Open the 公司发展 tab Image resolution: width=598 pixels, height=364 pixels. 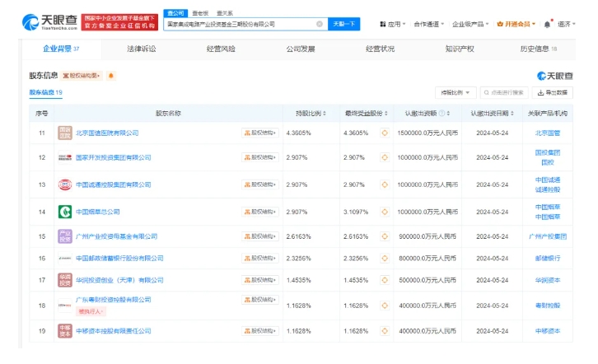coord(301,49)
